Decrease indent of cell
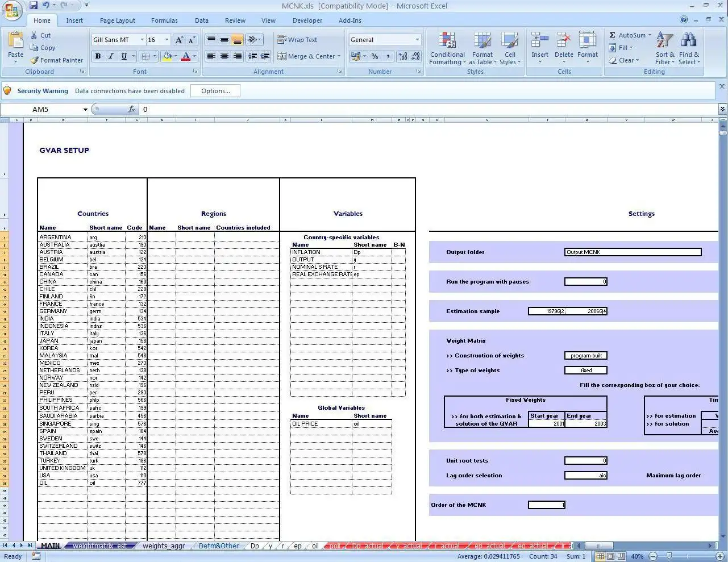728x562 pixels. pos(252,56)
